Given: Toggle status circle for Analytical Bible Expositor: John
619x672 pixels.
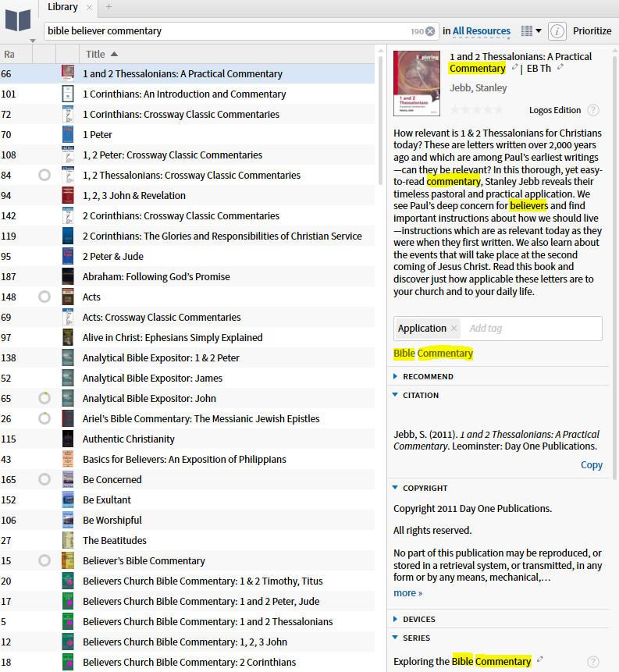Looking at the screenshot, I should (x=44, y=398).
